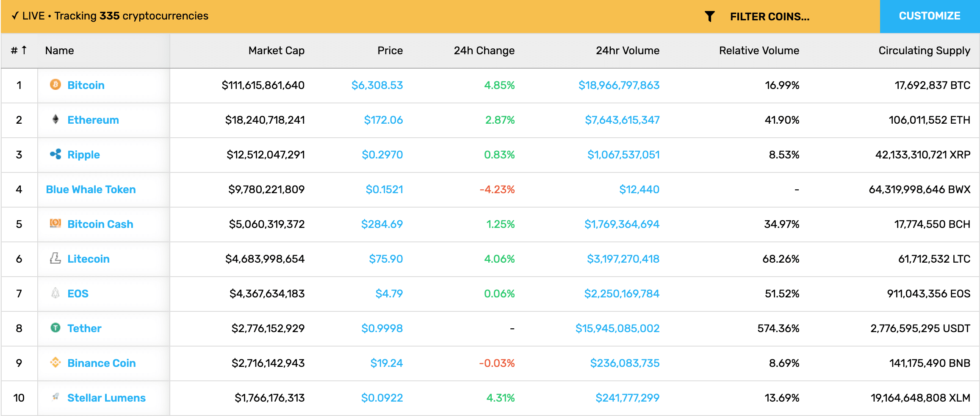Sort by Circulating Supply column header
Image resolution: width=980 pixels, height=416 pixels.
924,51
